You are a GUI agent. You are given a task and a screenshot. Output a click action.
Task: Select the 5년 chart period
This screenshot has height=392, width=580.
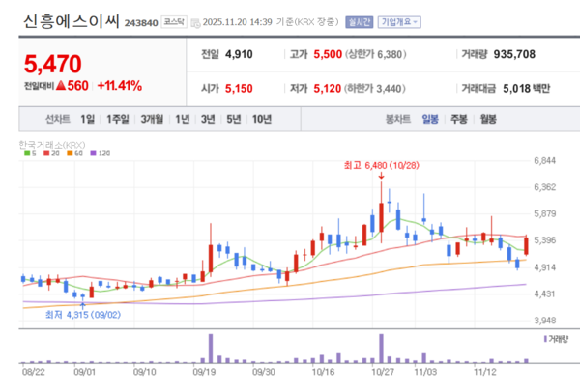tap(234, 119)
